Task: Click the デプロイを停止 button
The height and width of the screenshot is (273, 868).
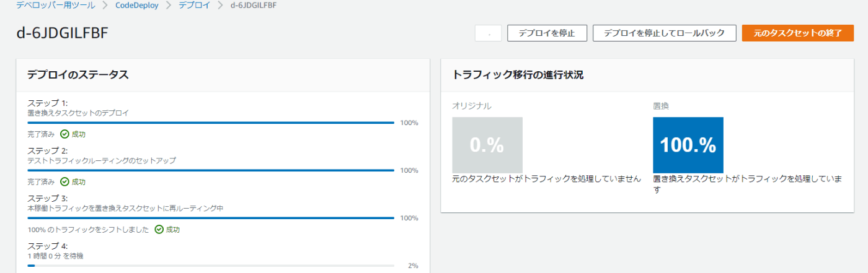Action: (547, 33)
